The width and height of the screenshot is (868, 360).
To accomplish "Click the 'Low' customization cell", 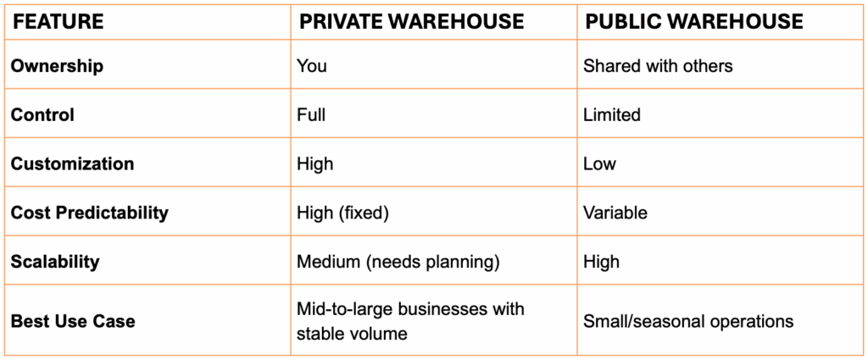I will [x=599, y=164].
